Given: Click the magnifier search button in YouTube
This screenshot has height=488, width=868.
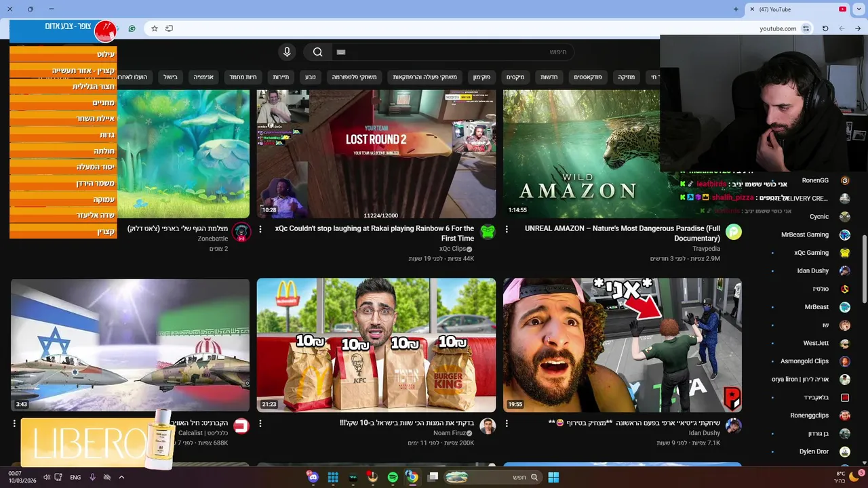Looking at the screenshot, I should click(317, 52).
